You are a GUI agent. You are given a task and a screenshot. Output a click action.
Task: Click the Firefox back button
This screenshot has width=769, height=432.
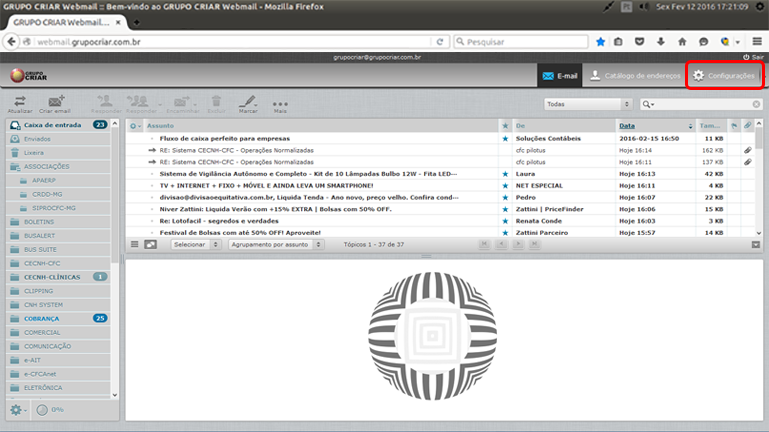click(12, 42)
